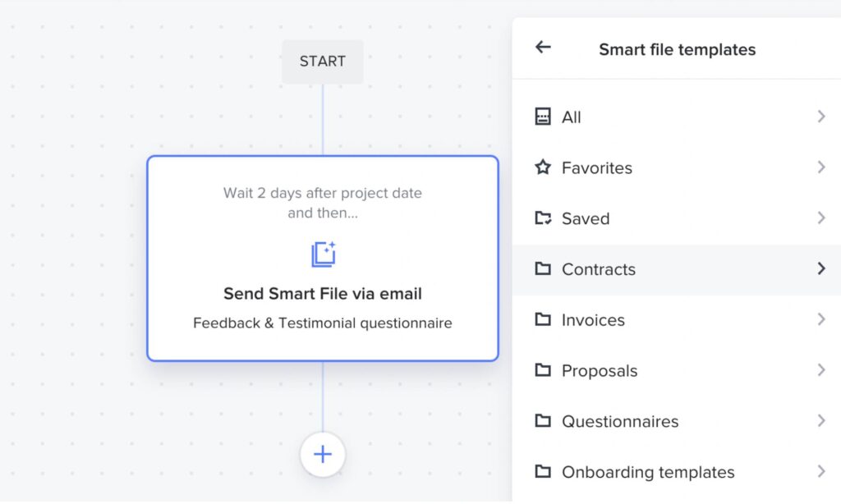Expand the Onboarding templates chevron
This screenshot has height=504, width=841.
pos(822,472)
